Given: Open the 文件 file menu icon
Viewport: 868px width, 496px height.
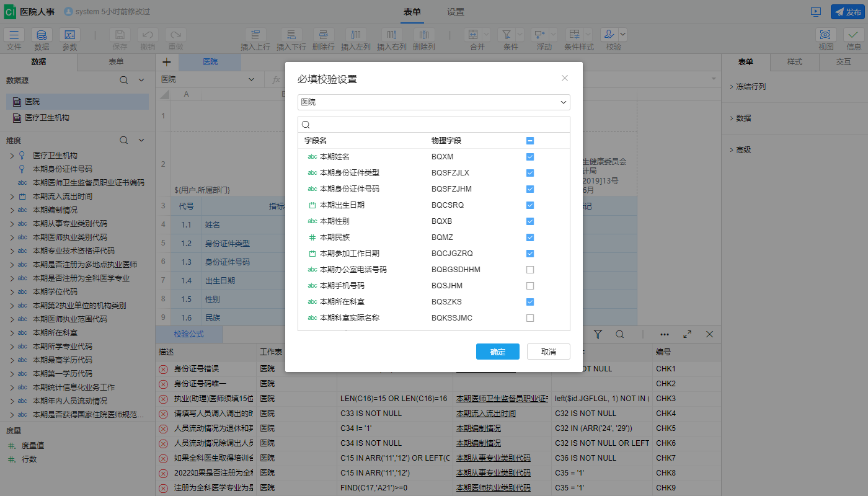Looking at the screenshot, I should point(14,35).
